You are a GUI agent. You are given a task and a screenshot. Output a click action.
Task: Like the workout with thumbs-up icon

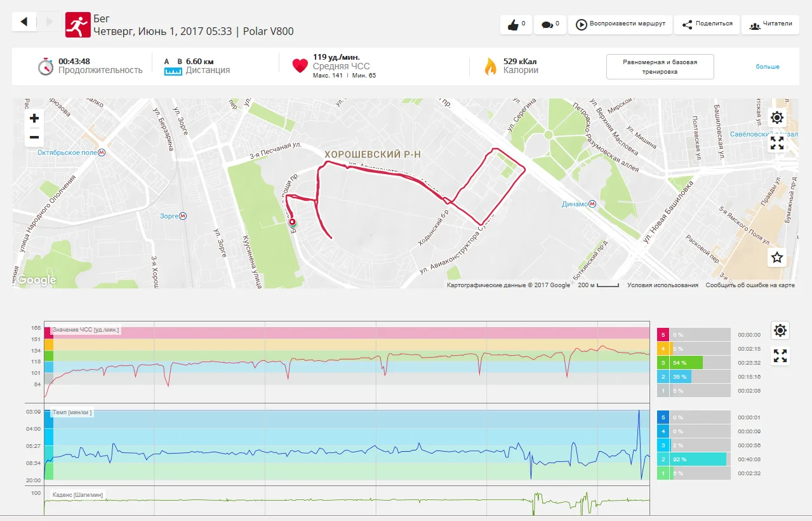pyautogui.click(x=516, y=25)
